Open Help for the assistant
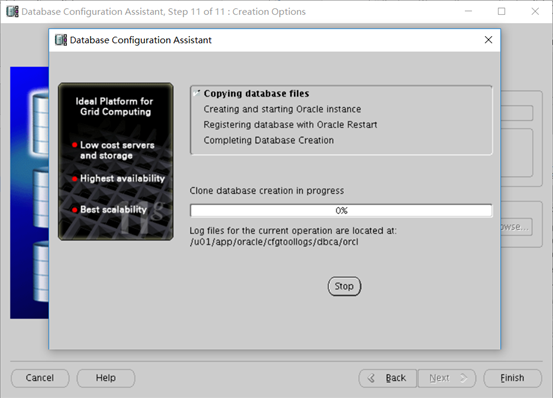Image resolution: width=553 pixels, height=398 pixels. click(106, 378)
